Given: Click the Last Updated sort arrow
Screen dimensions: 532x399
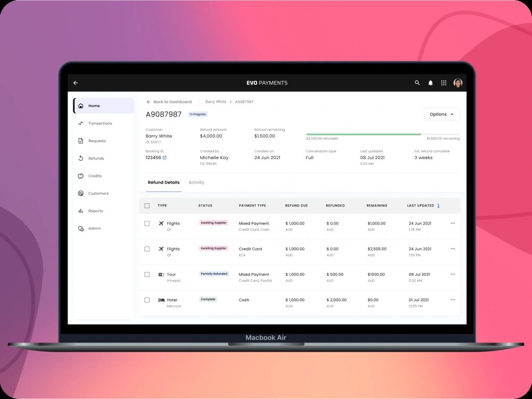Looking at the screenshot, I should pyautogui.click(x=438, y=205).
